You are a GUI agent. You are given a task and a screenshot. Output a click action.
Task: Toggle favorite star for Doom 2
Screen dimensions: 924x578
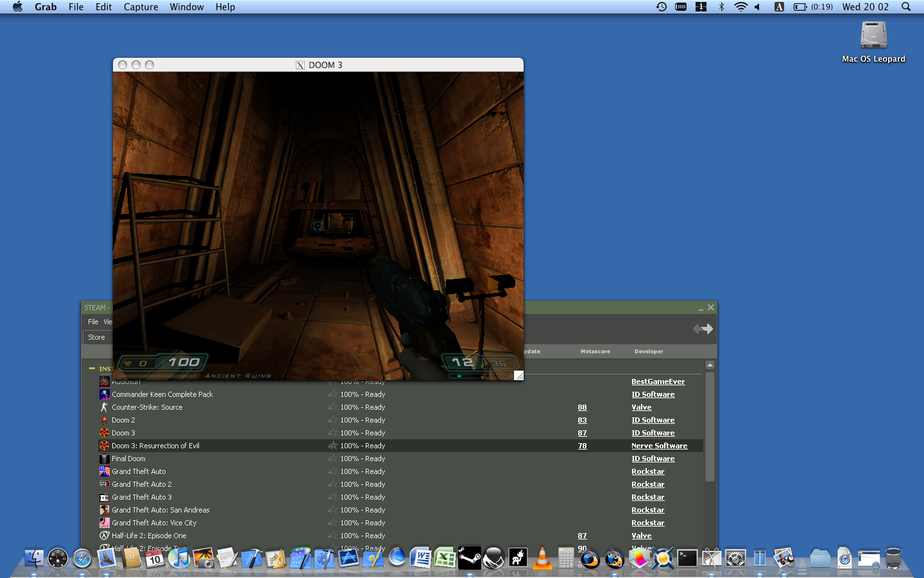(332, 420)
